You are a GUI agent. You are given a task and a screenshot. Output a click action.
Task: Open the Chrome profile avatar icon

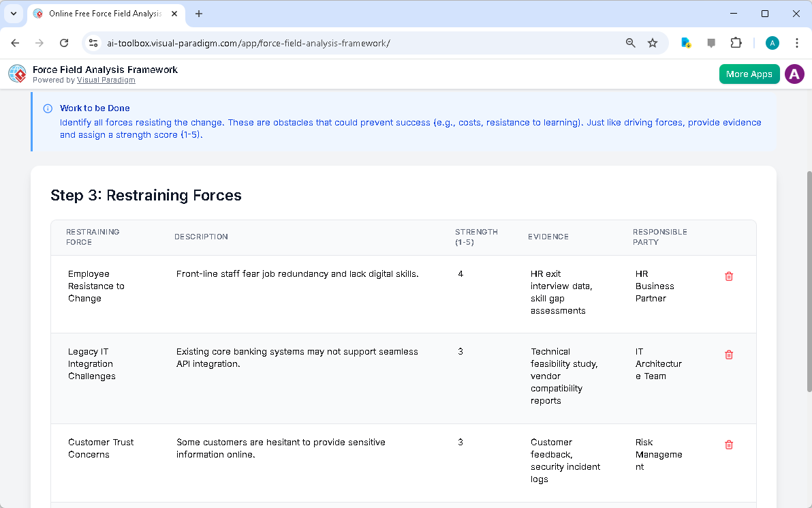tap(772, 42)
